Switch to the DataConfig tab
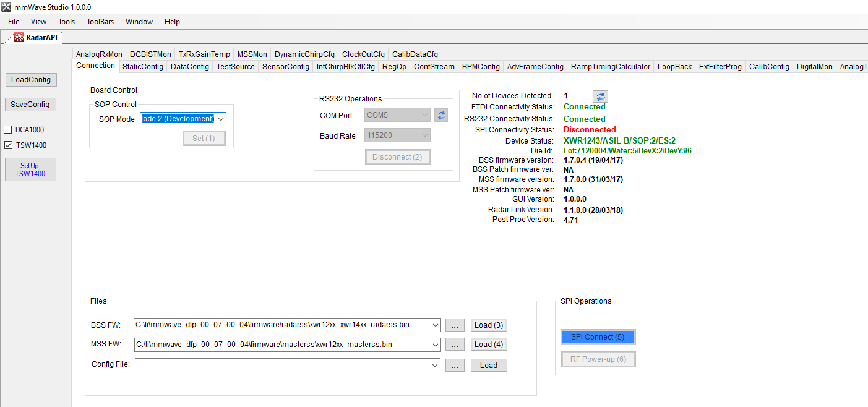This screenshot has height=407, width=868. pos(190,66)
